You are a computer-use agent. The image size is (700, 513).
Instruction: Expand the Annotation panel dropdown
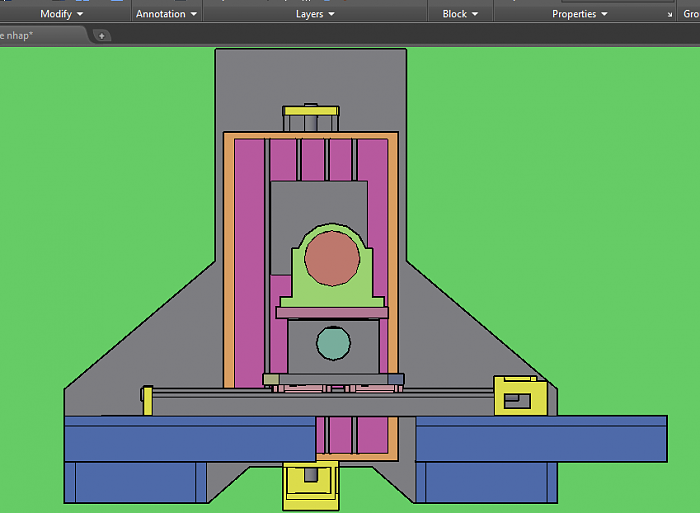coord(166,14)
